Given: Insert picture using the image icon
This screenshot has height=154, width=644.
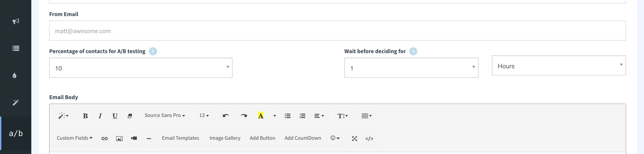Looking at the screenshot, I should (119, 139).
